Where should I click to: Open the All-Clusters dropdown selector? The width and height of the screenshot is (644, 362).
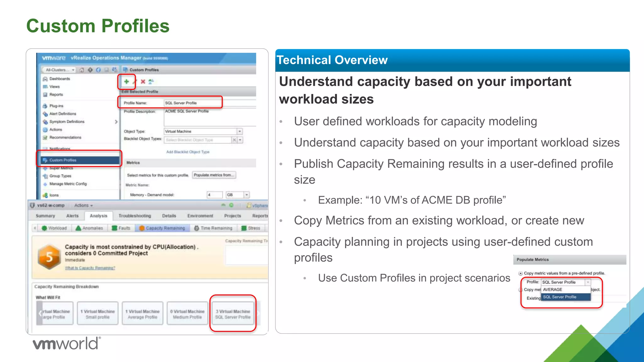(59, 70)
